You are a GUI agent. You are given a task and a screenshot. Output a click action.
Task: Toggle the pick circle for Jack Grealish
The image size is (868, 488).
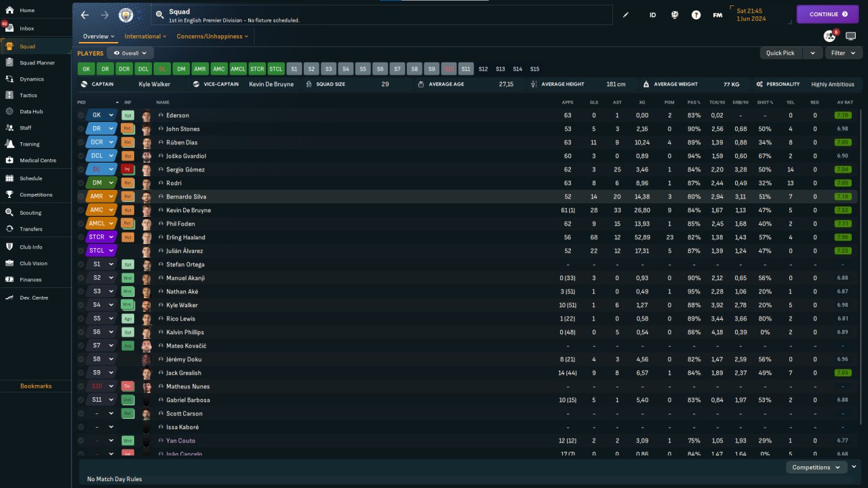[81, 373]
